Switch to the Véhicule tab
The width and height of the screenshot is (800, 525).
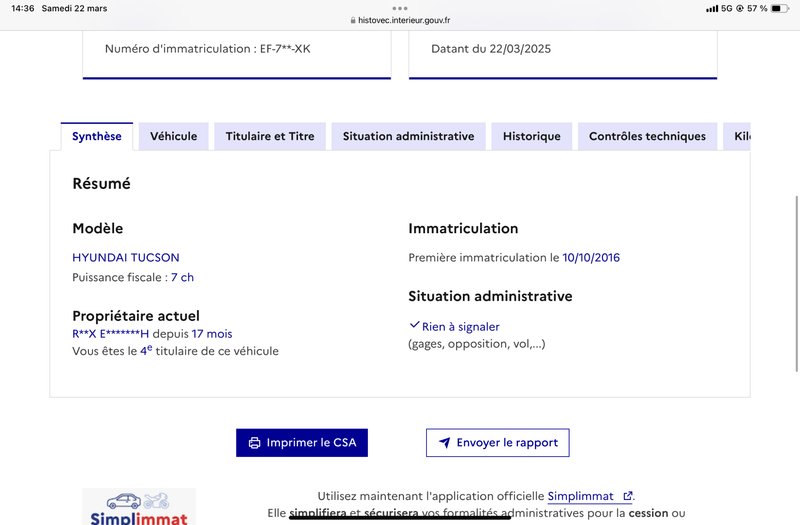(173, 136)
